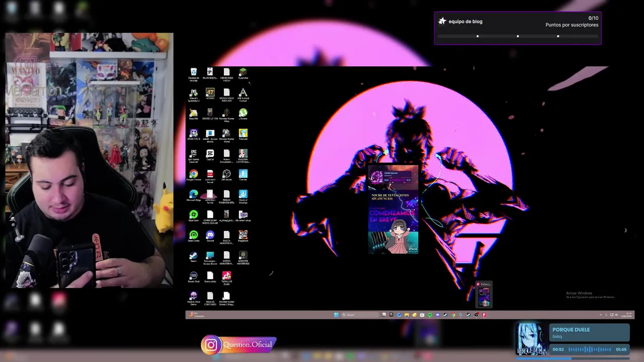Open the CapCut desktop shortcut
644x362 pixels.
(210, 155)
